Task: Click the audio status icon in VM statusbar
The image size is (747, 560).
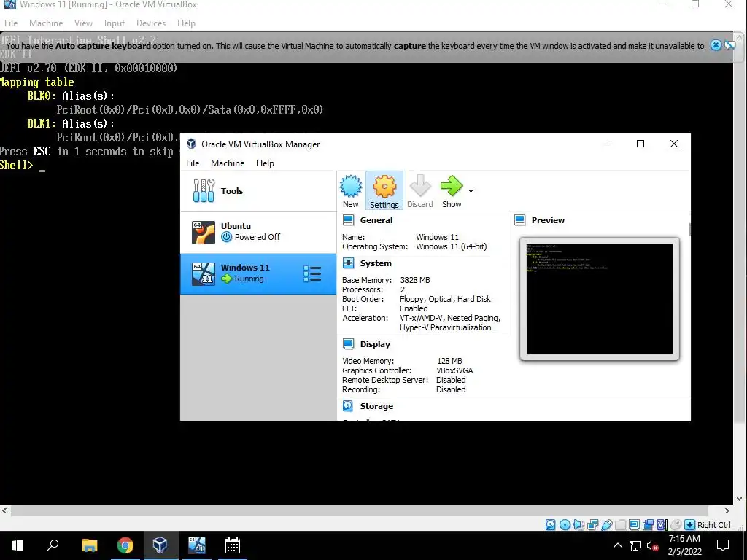Action: pos(578,525)
